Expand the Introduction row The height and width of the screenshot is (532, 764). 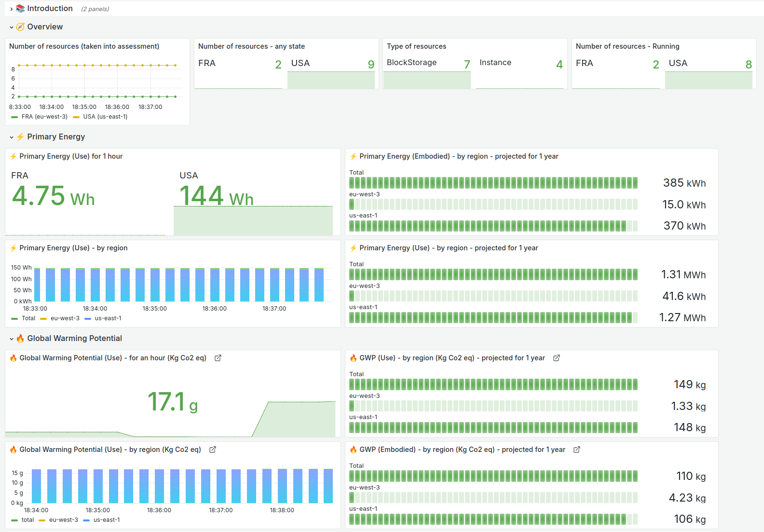(x=12, y=9)
